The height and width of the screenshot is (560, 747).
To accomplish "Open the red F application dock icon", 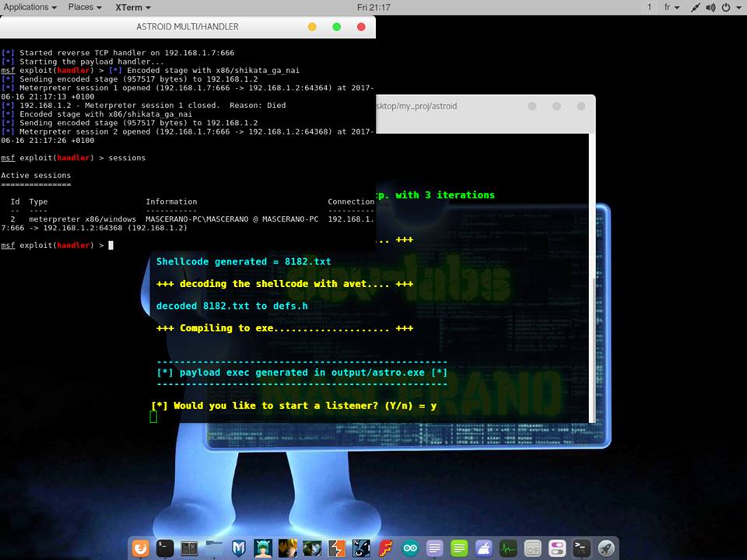I will tap(385, 548).
